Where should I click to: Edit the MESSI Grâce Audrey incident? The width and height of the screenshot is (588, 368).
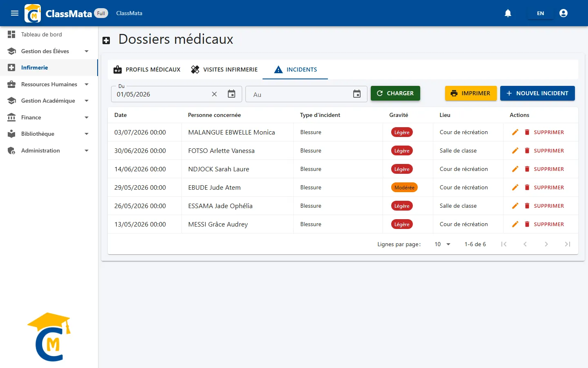pyautogui.click(x=515, y=224)
